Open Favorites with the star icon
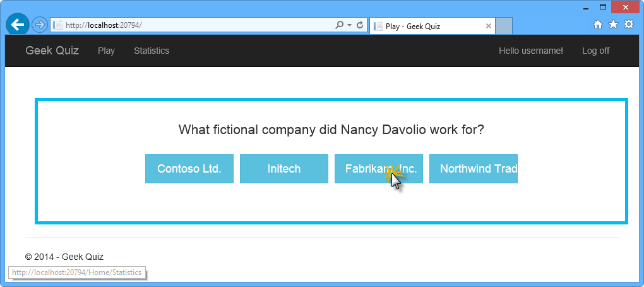Viewport: 644px width, 287px height. 613,25
